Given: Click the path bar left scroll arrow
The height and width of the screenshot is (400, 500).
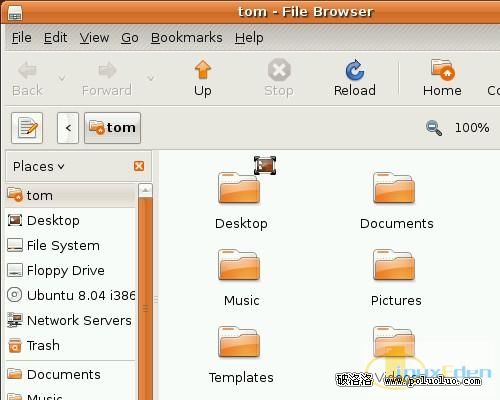Looking at the screenshot, I should click(68, 128).
